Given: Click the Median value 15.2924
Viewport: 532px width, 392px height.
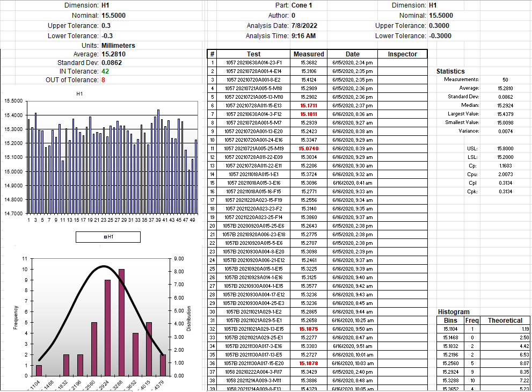Looking at the screenshot, I should [505, 106].
